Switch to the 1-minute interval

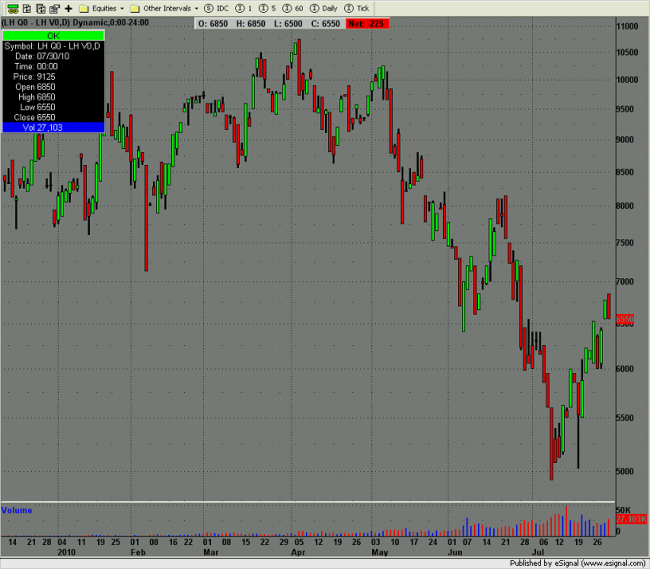tap(244, 8)
